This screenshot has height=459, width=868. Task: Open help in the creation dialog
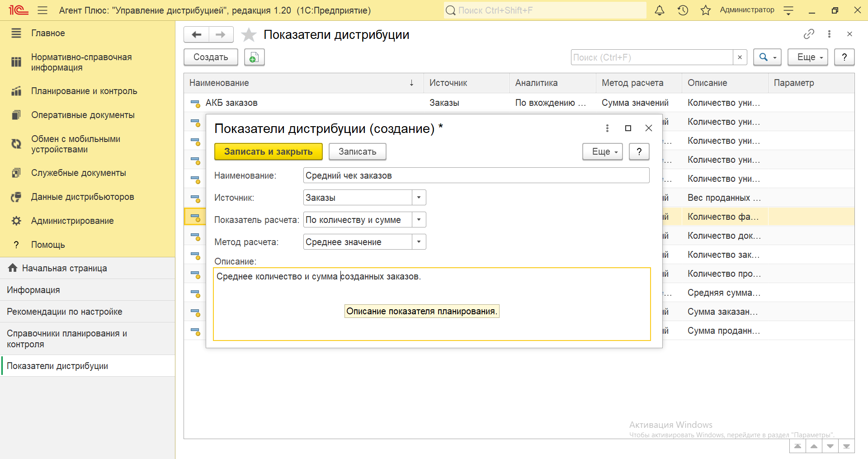click(x=639, y=151)
